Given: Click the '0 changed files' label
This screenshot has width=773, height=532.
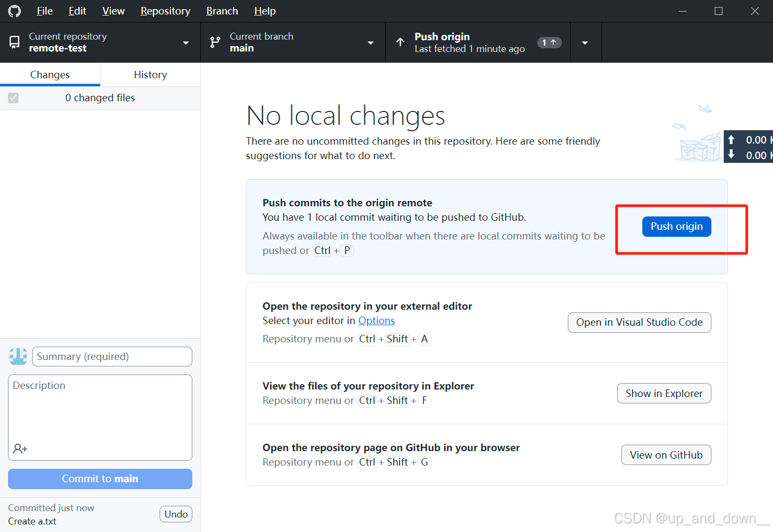Looking at the screenshot, I should click(100, 98).
